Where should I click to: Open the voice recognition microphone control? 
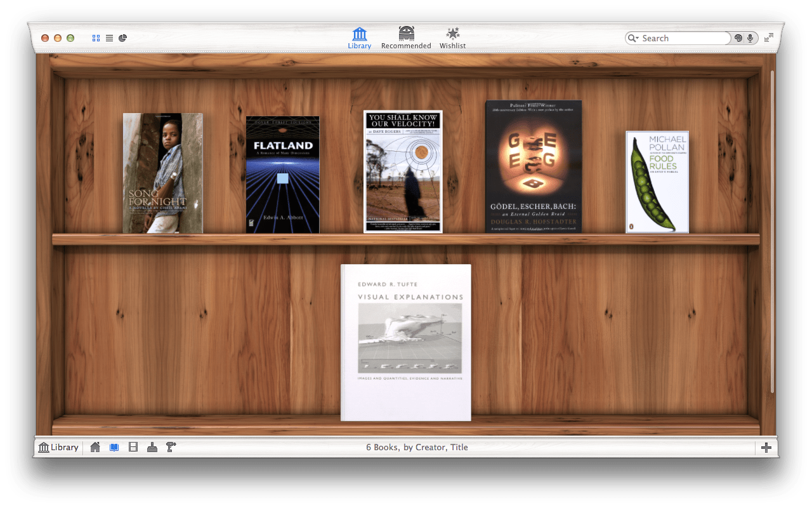coord(750,37)
